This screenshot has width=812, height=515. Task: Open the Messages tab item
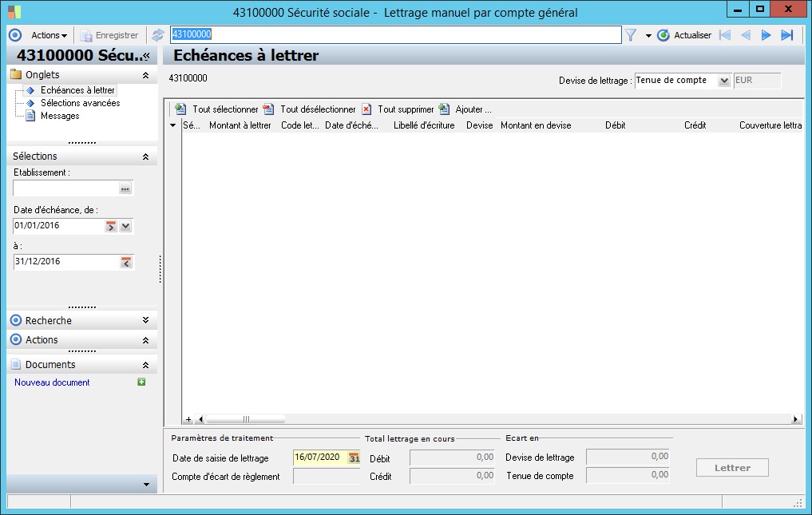pyautogui.click(x=60, y=116)
